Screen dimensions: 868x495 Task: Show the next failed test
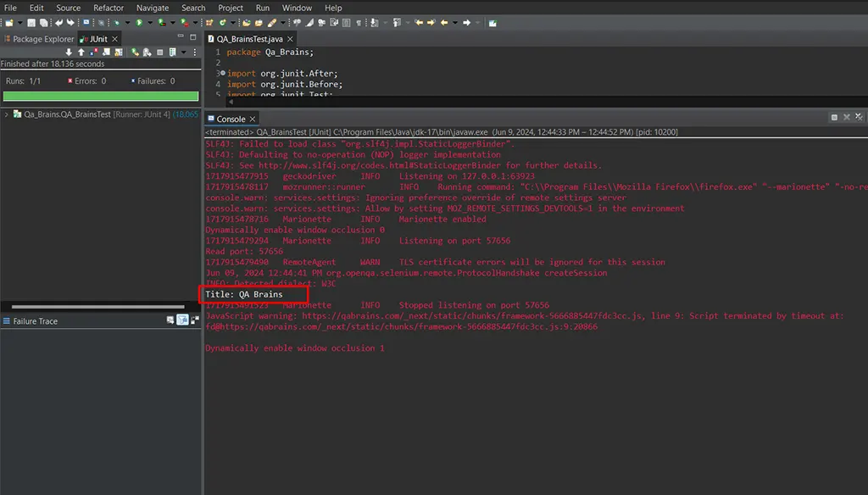(69, 53)
